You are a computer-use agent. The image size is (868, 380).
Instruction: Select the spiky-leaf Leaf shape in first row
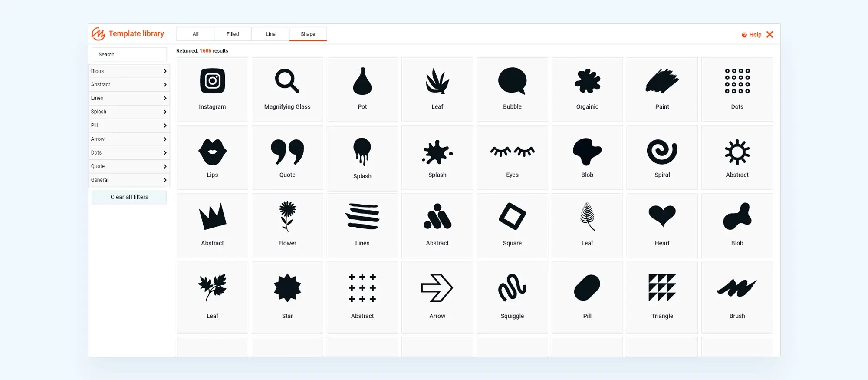[x=437, y=89]
